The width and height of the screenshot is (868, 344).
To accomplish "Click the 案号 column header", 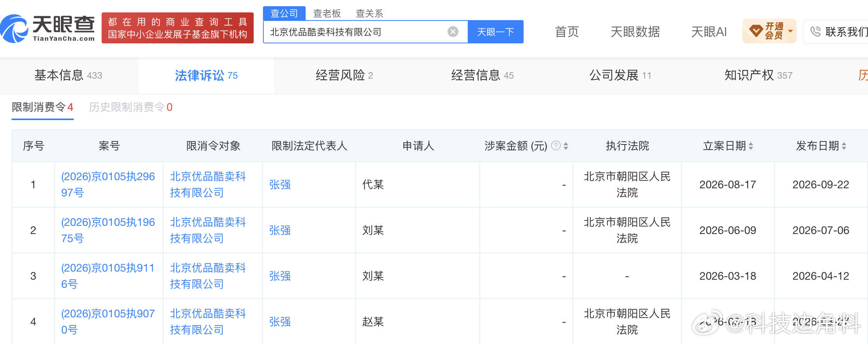I will (x=109, y=146).
